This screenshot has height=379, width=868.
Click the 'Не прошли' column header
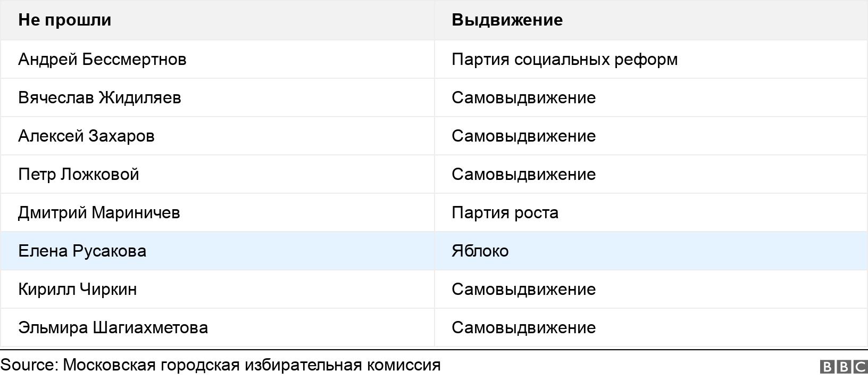pos(65,20)
